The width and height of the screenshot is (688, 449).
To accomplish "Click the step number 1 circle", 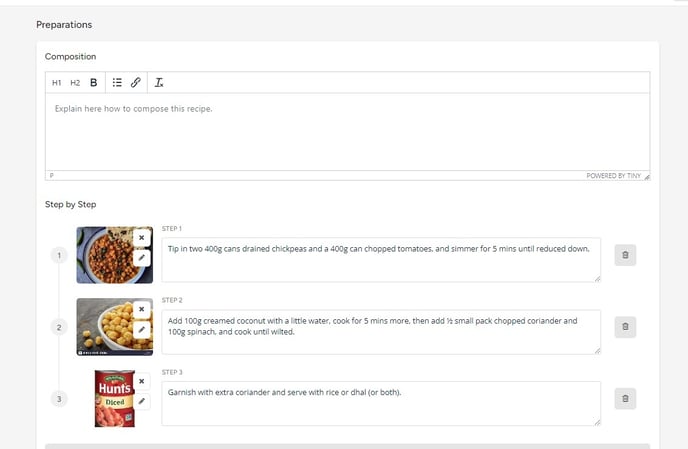I will point(59,255).
